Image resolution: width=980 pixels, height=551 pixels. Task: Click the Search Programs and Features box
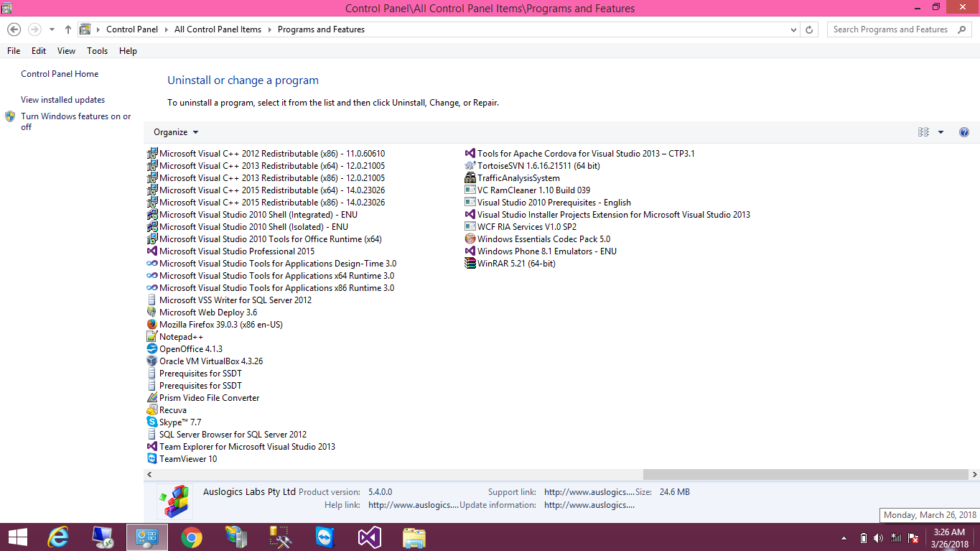(x=898, y=29)
